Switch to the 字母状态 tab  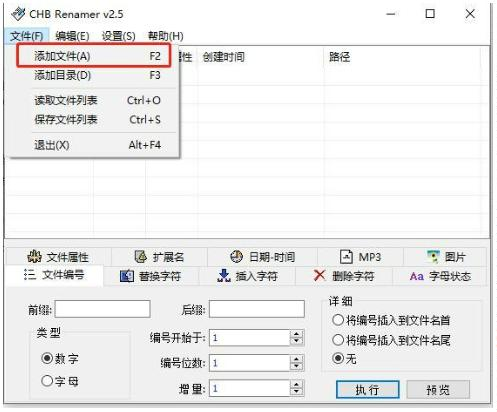tap(440, 276)
